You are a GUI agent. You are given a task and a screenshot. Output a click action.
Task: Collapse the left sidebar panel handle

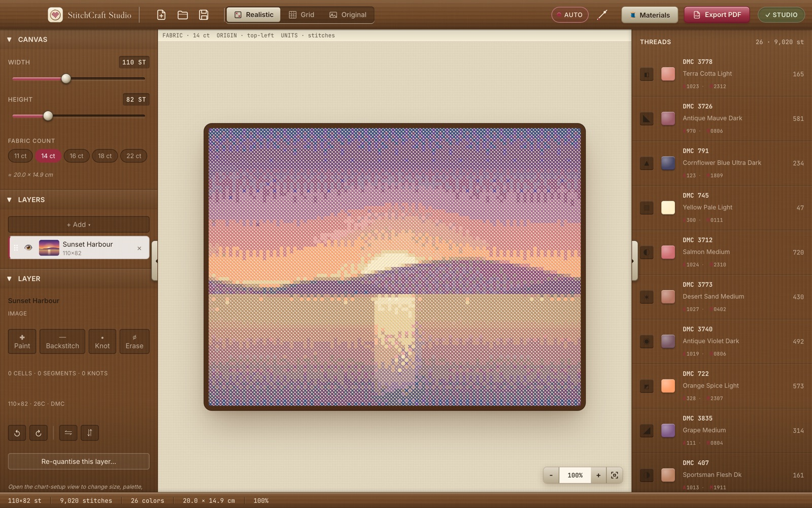click(x=155, y=261)
